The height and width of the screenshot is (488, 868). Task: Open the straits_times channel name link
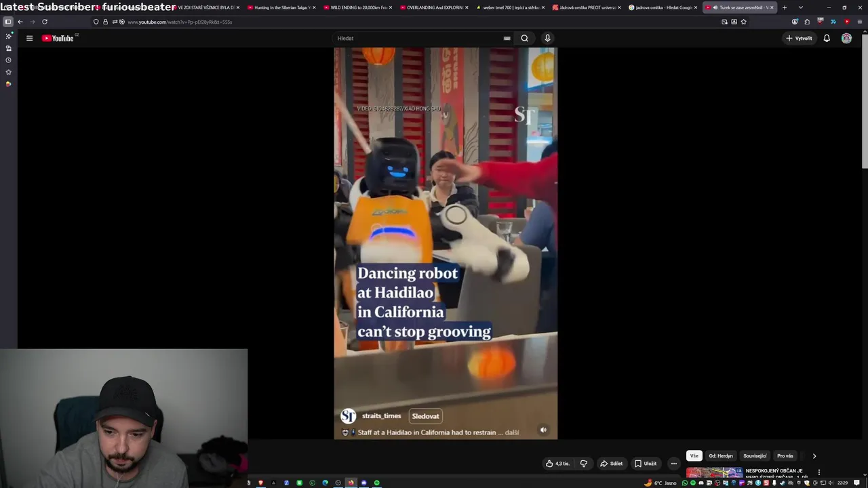pyautogui.click(x=381, y=416)
